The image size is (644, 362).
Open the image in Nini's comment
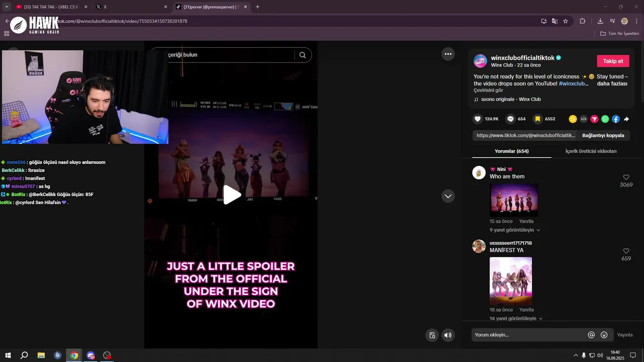click(x=514, y=200)
